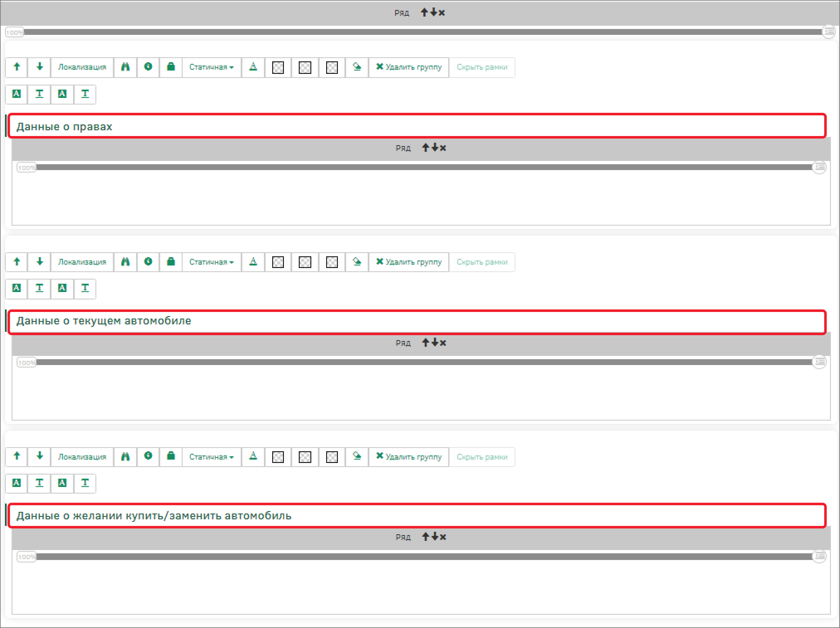
Task: Open 'Статичная' dropdown in 'Данные о желании купить' group
Action: tap(211, 457)
